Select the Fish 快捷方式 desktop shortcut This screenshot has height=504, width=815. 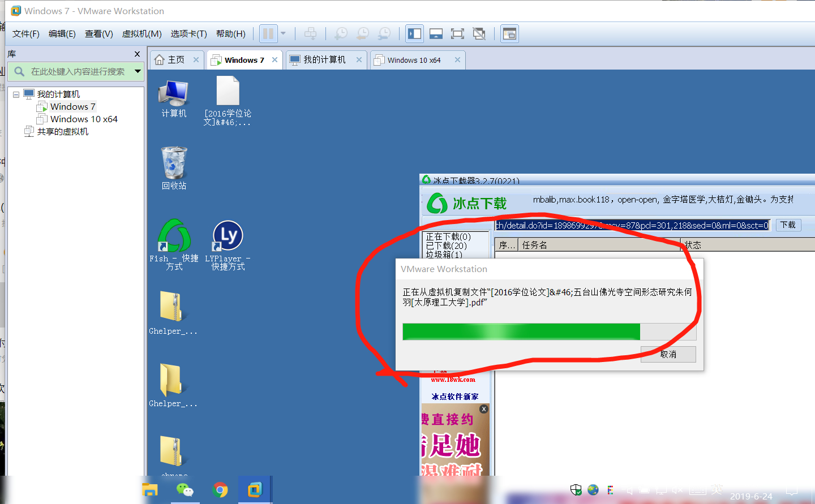click(174, 245)
